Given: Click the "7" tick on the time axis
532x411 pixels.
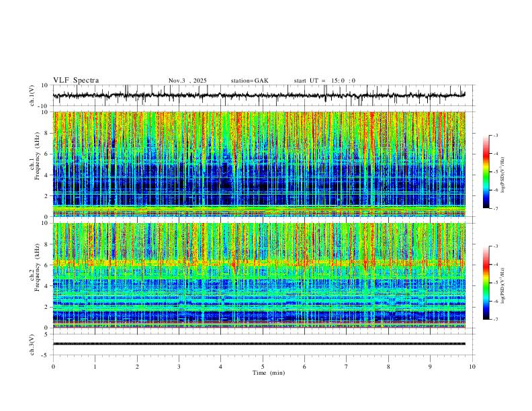Looking at the screenshot, I should (347, 367).
